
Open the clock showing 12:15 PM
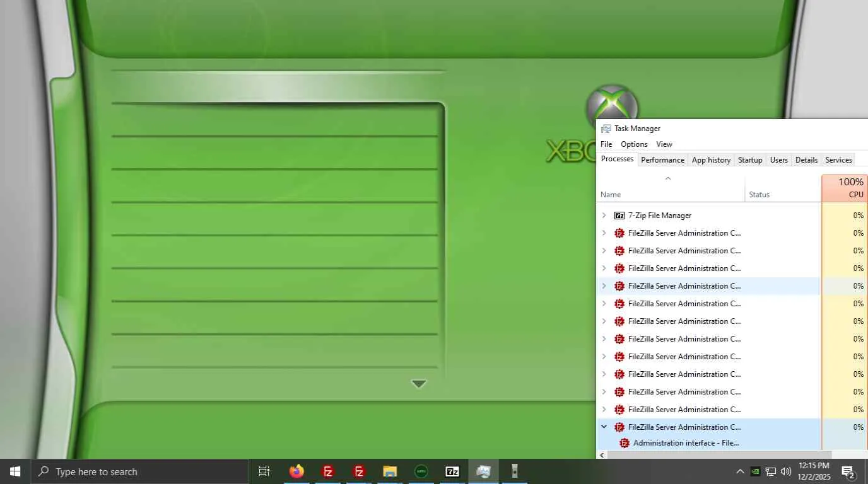814,471
